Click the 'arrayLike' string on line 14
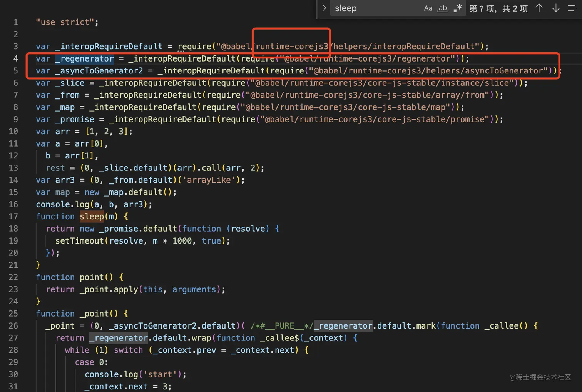582x392 pixels. click(208, 180)
